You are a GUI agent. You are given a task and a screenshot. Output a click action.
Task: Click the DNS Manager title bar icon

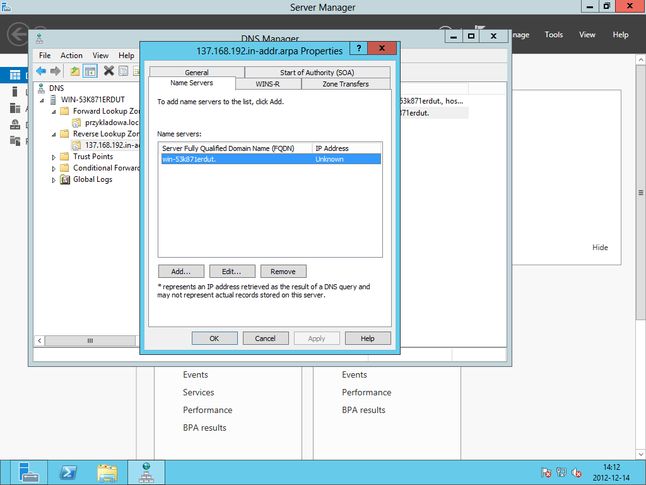[x=40, y=39]
